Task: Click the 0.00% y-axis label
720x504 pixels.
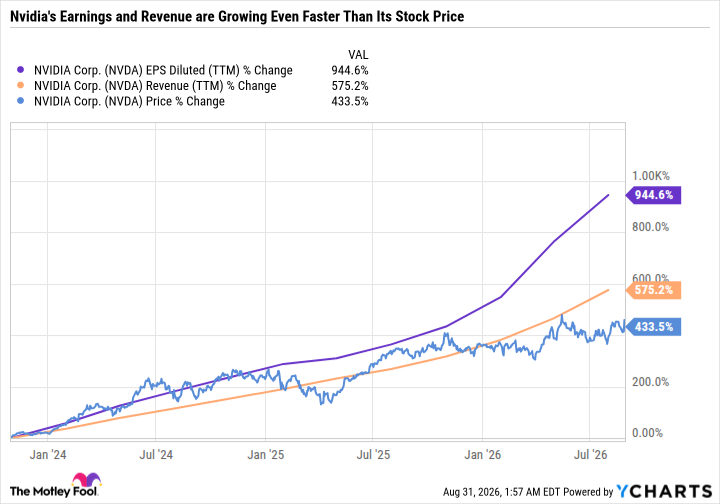Action: [647, 433]
